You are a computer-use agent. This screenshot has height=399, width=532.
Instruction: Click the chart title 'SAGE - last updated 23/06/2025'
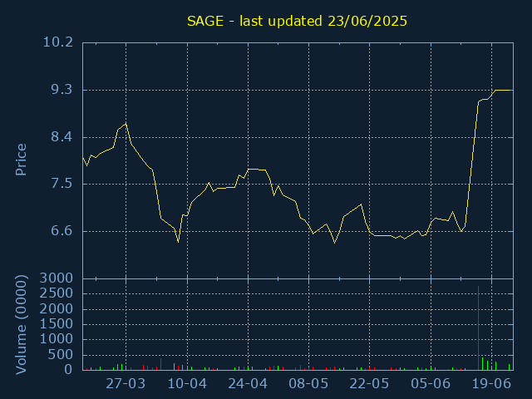(x=297, y=21)
